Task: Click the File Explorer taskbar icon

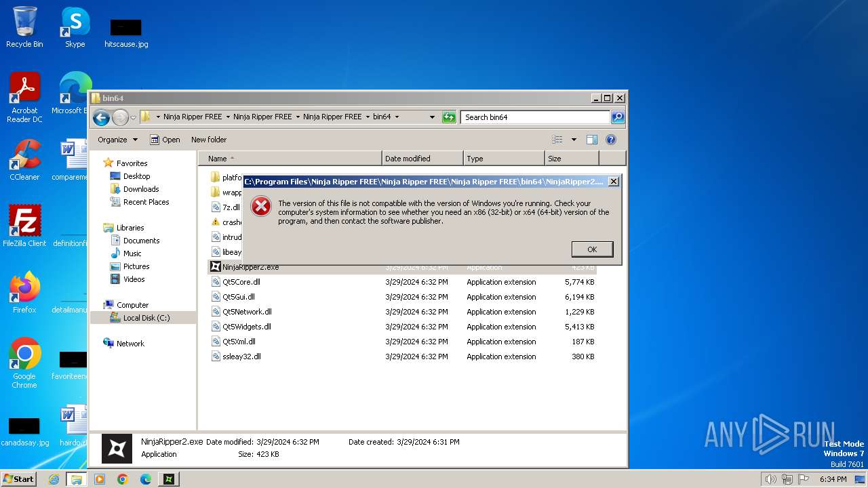Action: [x=77, y=479]
